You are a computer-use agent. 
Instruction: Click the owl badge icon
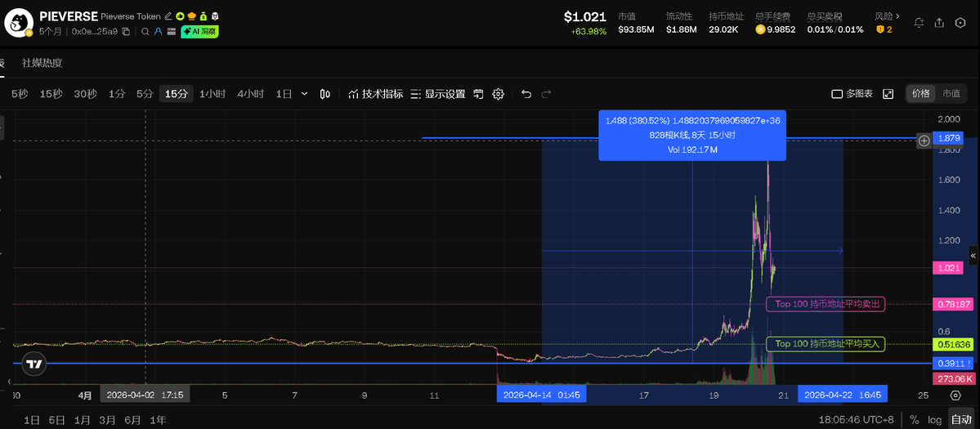215,16
